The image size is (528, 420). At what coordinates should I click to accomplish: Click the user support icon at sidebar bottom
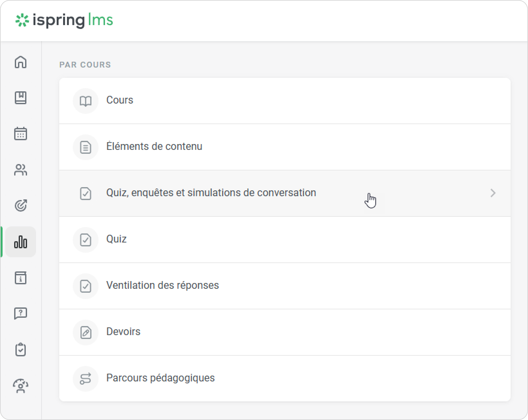21,386
